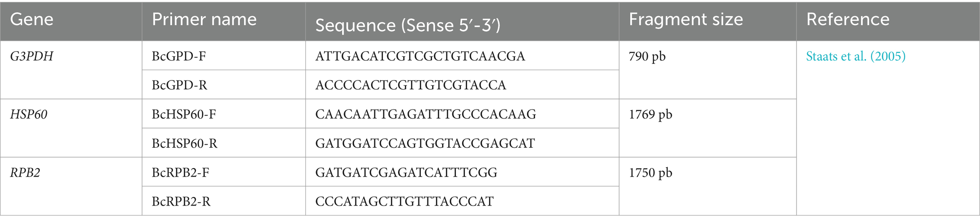
Task: Click the BcHSP60-R primer name
Action: 184,143
